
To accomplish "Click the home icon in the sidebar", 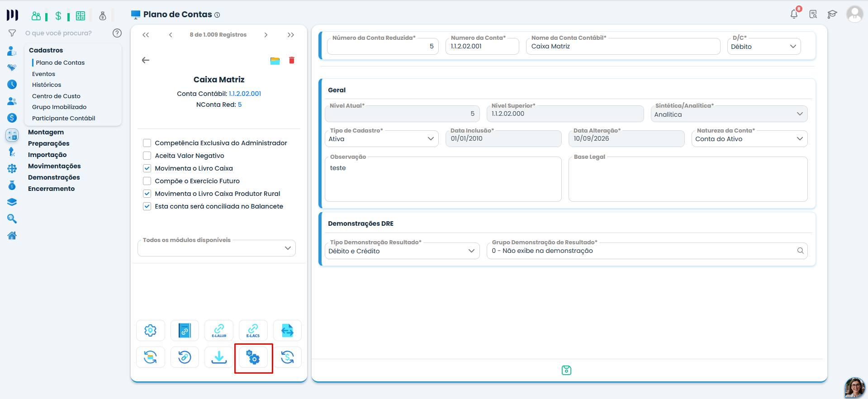I will (x=12, y=235).
